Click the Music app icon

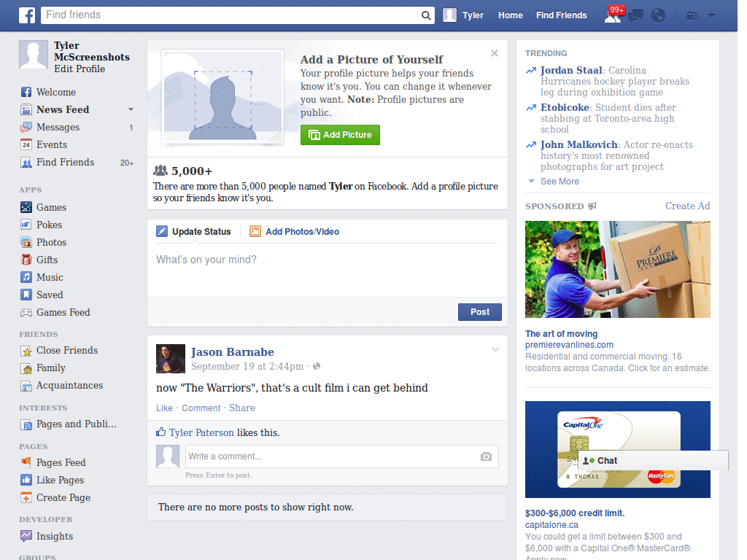26,277
